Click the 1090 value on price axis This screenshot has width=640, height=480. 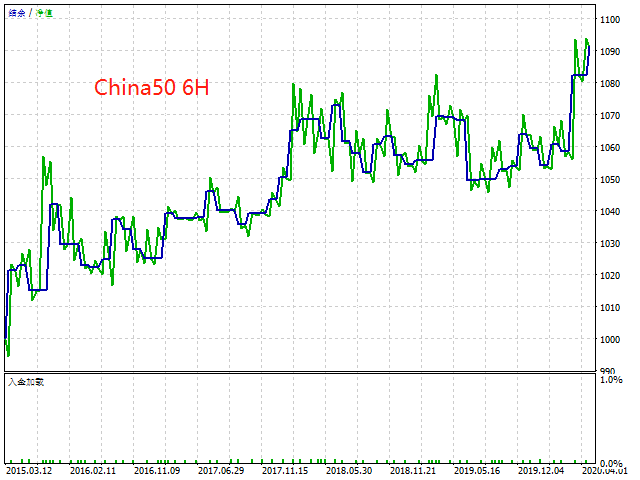(610, 51)
